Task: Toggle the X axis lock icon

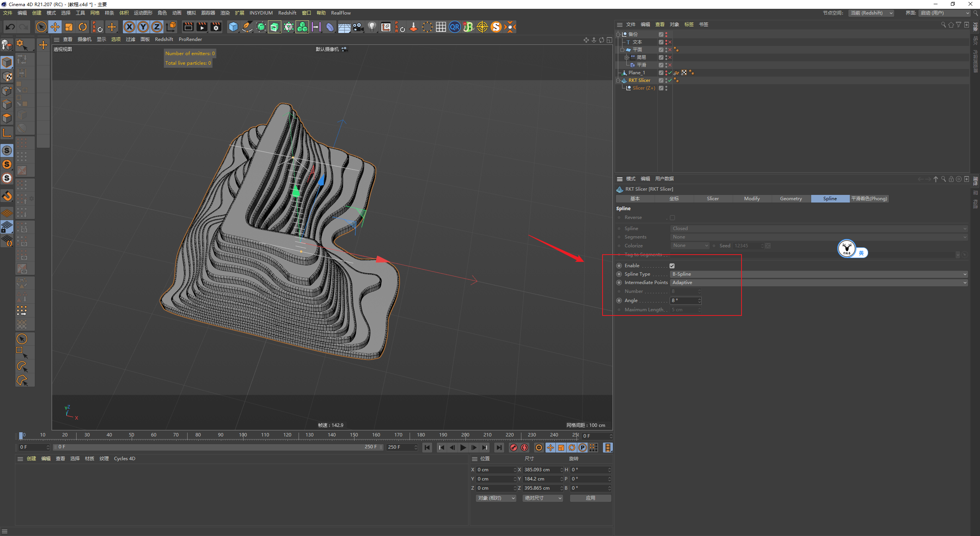Action: [x=129, y=27]
